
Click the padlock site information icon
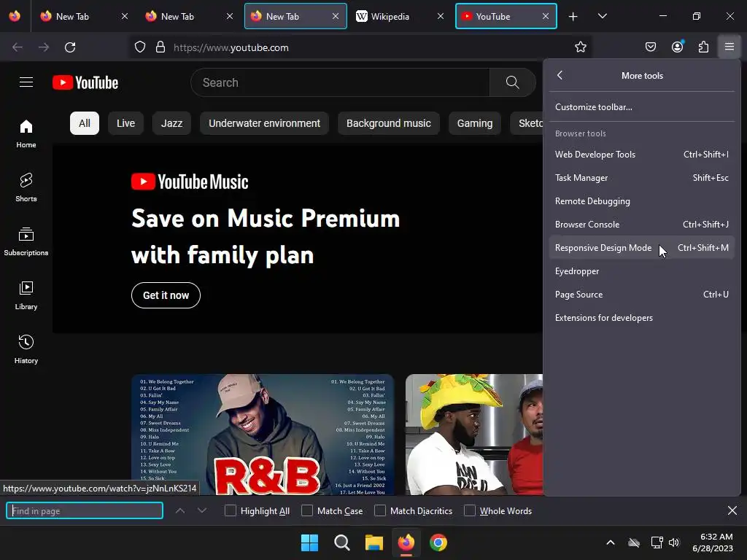[x=160, y=47]
